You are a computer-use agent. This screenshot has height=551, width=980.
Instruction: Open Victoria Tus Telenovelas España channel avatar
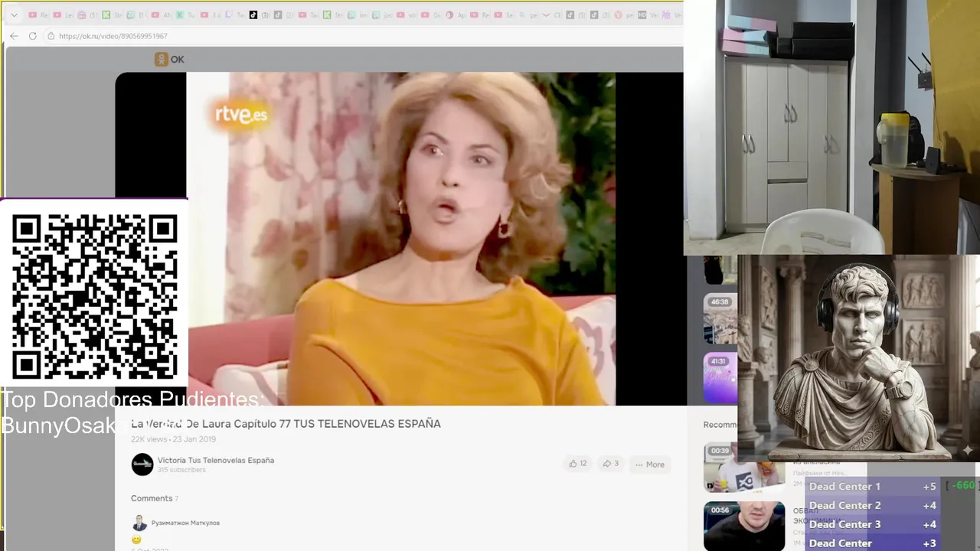coord(142,465)
